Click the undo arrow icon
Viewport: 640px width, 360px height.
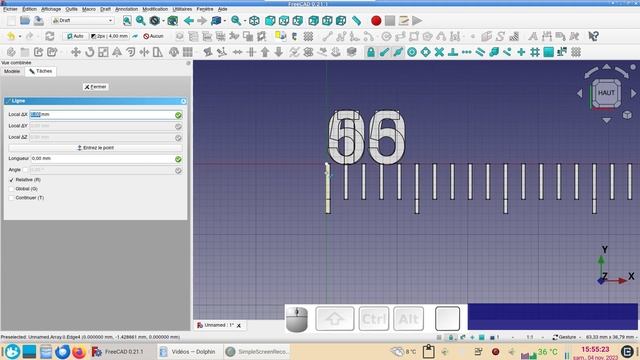(x=11, y=36)
